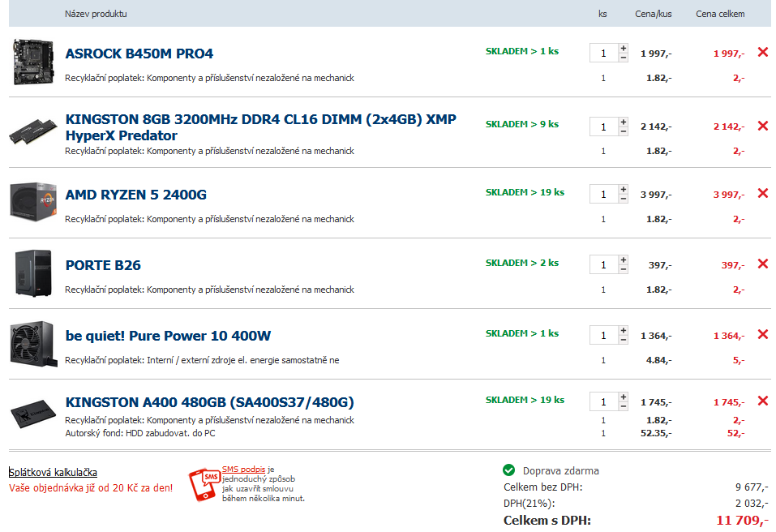
Task: Remove KINGSTON A400 480GB from cart
Action: click(x=763, y=401)
